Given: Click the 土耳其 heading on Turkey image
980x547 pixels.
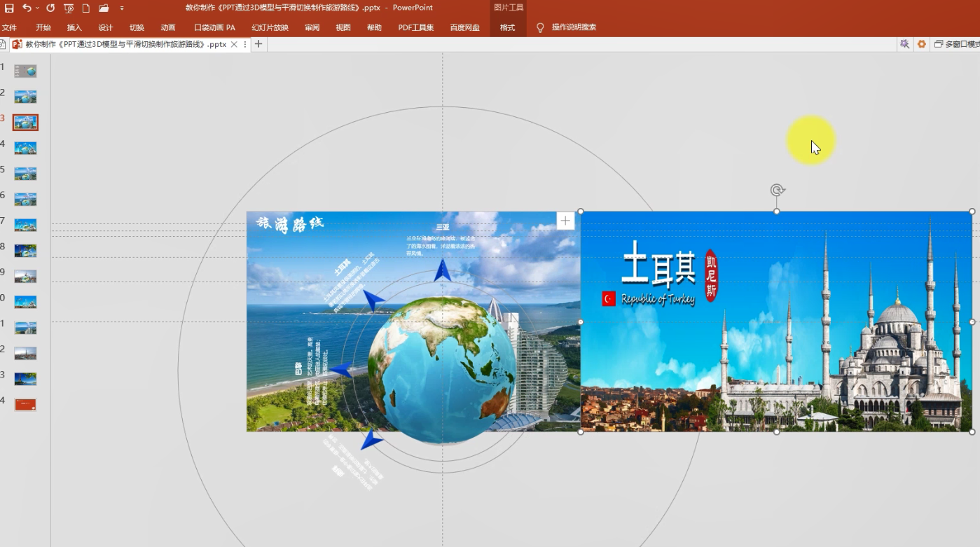Looking at the screenshot, I should (x=659, y=264).
